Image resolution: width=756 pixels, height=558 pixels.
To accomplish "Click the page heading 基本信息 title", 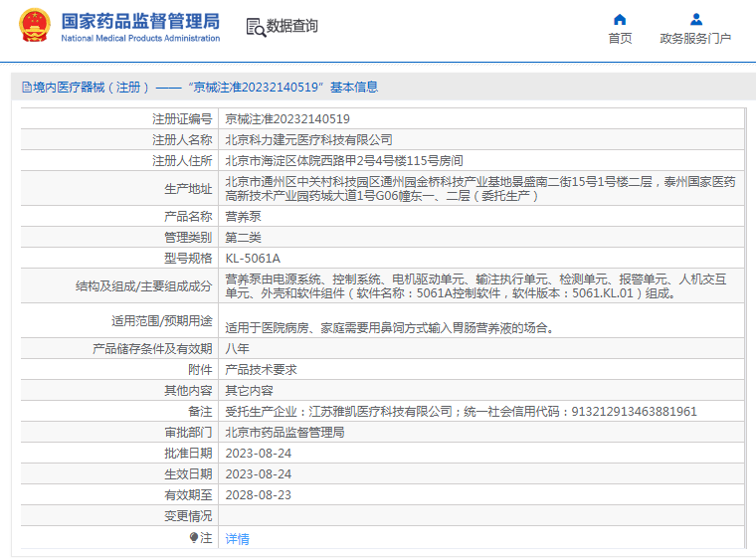I will point(354,88).
